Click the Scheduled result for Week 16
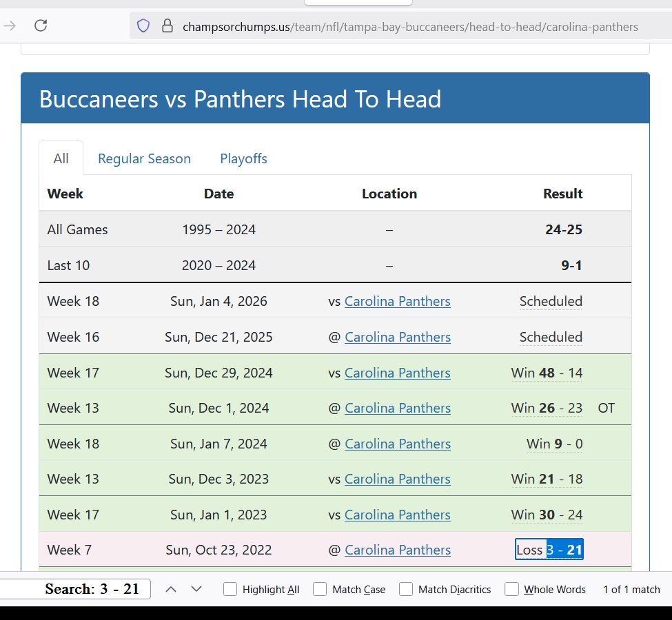 pos(551,337)
